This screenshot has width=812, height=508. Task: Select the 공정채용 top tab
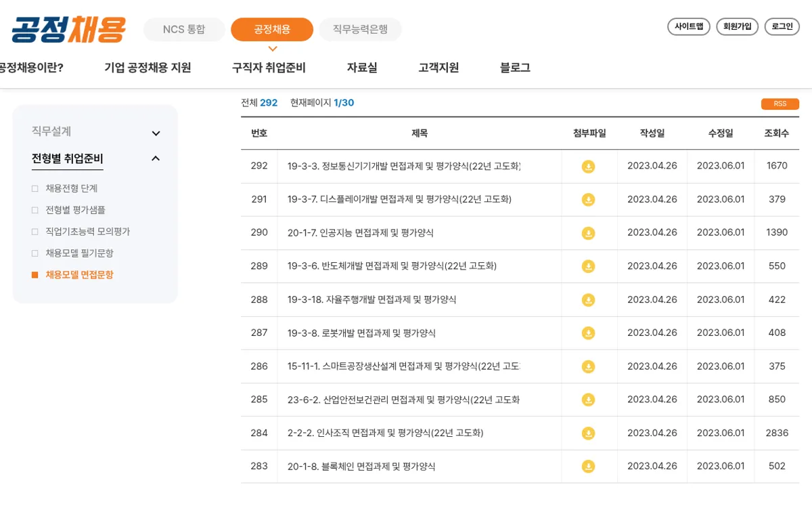pos(272,29)
